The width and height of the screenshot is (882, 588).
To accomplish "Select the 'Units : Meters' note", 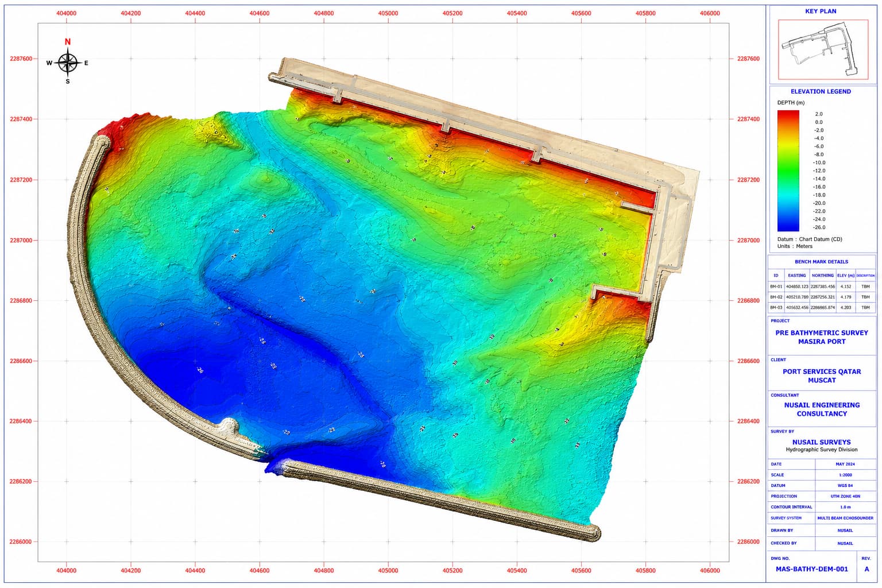I will pyautogui.click(x=795, y=246).
